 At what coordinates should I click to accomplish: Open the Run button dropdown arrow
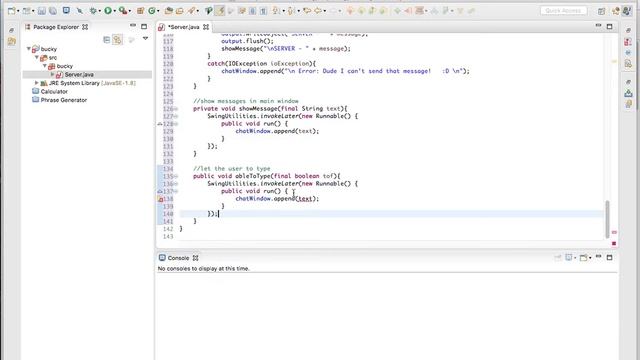(114, 11)
